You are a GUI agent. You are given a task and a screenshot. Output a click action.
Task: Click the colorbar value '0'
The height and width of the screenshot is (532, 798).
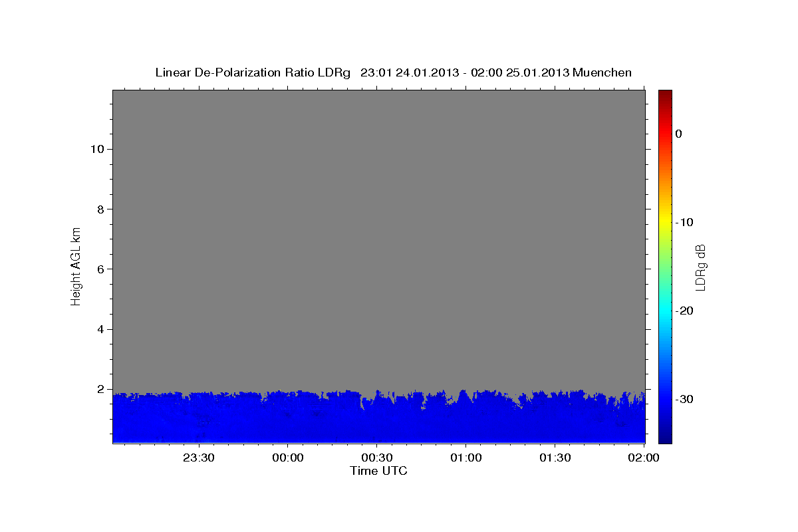point(678,134)
